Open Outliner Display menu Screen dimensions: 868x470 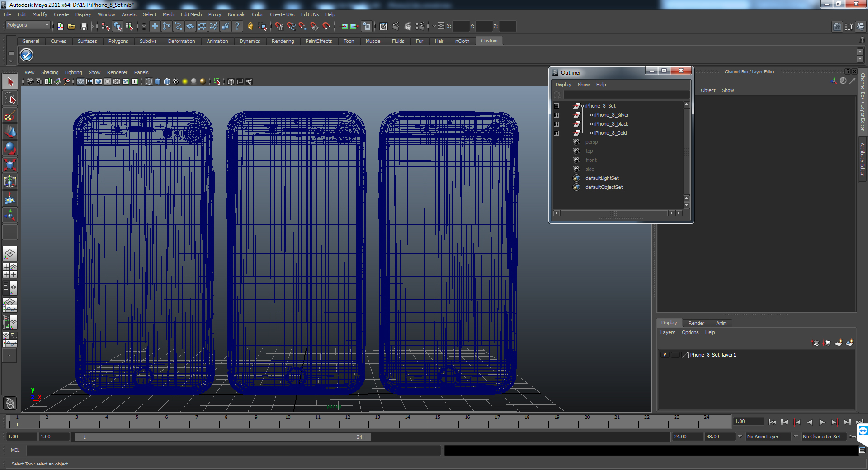563,85
